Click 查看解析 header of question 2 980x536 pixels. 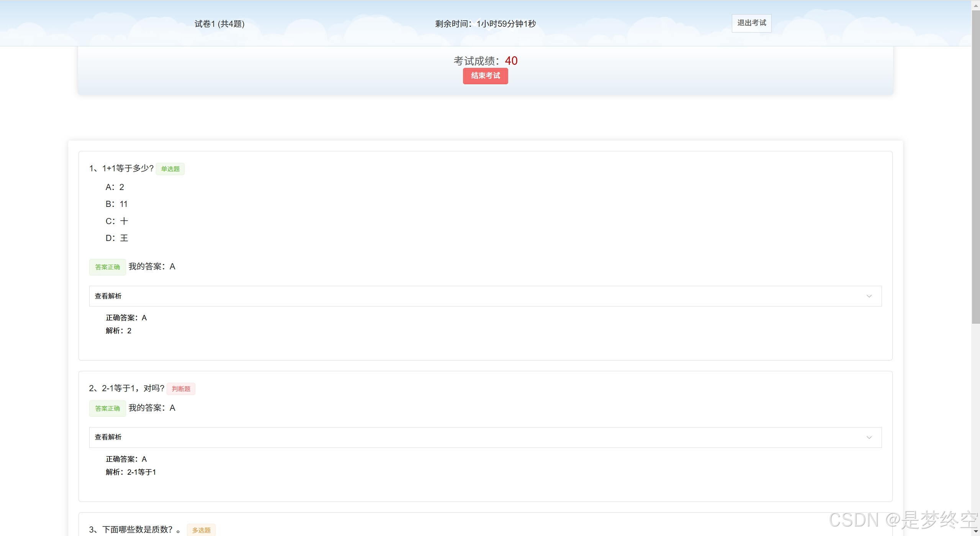(x=108, y=437)
